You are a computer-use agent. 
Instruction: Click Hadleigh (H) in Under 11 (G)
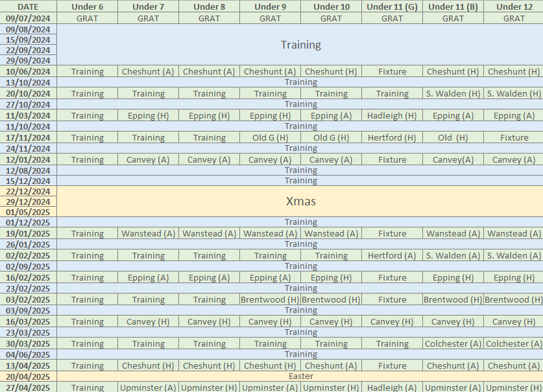coord(392,115)
